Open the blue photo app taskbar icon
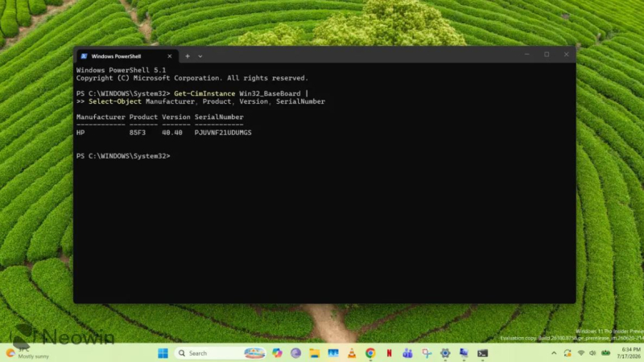The image size is (644, 362). point(333,353)
